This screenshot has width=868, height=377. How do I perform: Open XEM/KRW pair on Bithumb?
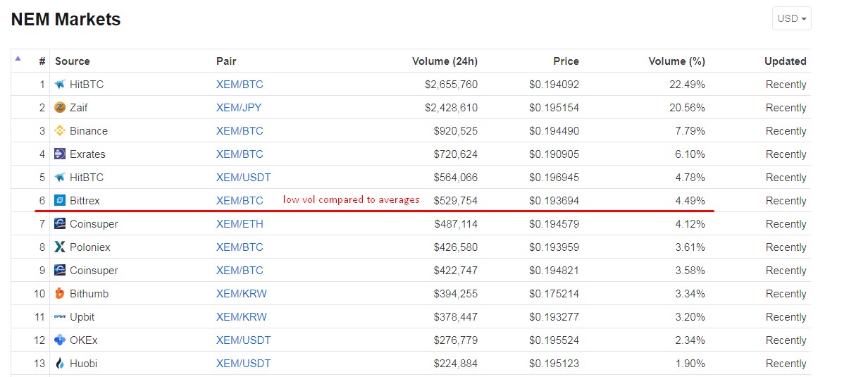pyautogui.click(x=242, y=294)
